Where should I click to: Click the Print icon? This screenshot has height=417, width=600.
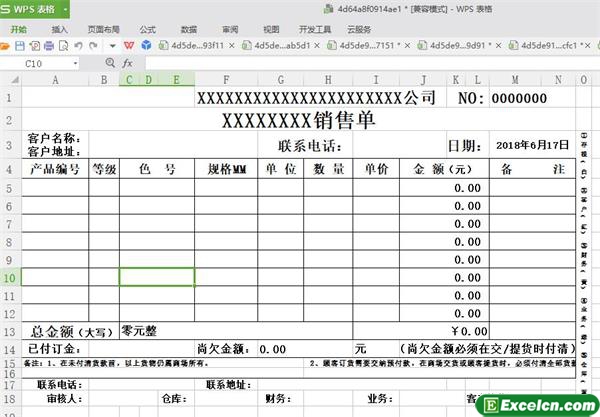point(49,46)
